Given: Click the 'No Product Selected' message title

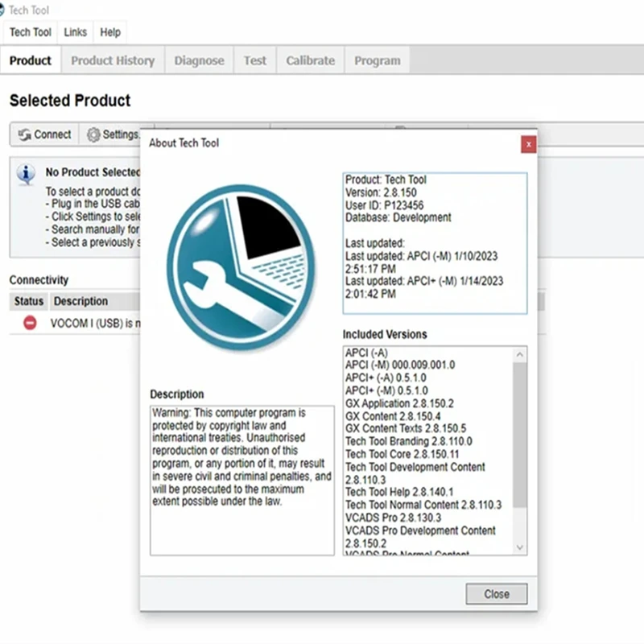Looking at the screenshot, I should [93, 172].
